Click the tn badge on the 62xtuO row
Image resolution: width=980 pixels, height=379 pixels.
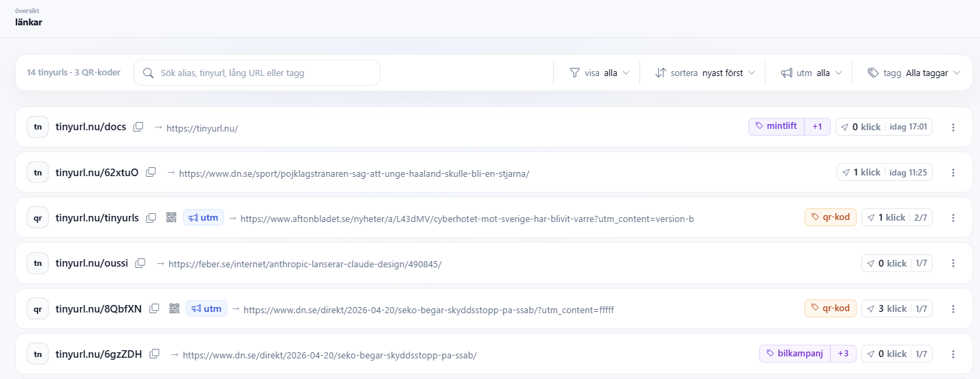38,172
